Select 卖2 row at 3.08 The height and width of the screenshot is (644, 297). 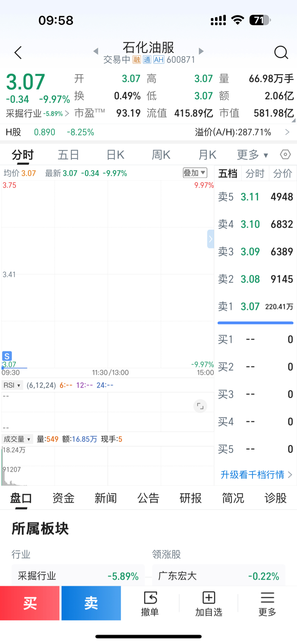coord(256,279)
